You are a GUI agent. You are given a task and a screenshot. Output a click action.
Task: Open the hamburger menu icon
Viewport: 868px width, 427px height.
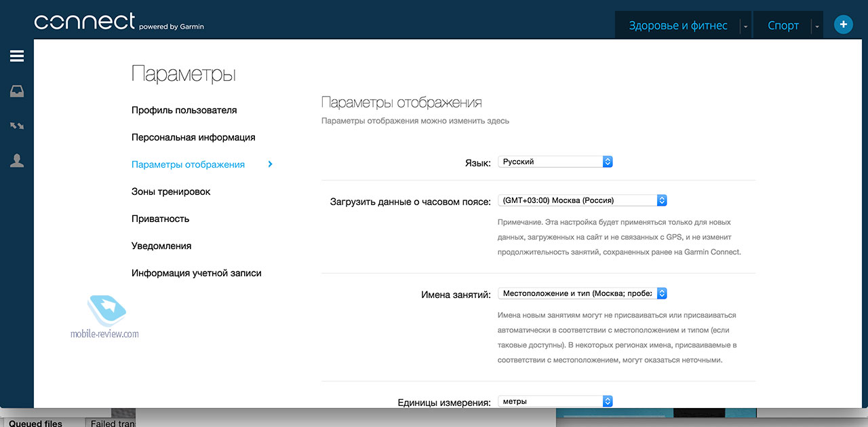click(x=17, y=56)
